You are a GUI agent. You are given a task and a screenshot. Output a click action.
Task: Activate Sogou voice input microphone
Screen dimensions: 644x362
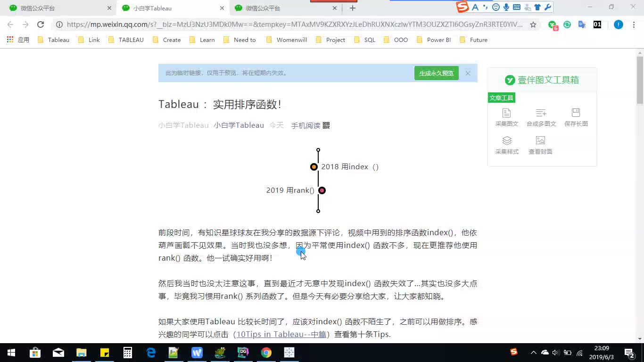click(x=506, y=7)
